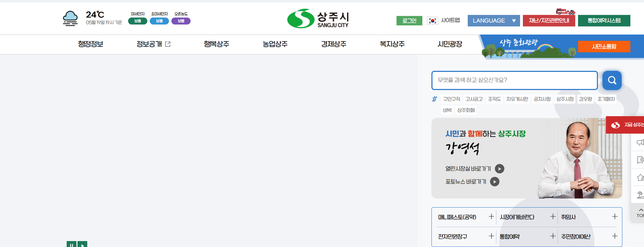Click the plus icon beside 주민참여예산
This screenshot has height=247, width=644.
615,236
